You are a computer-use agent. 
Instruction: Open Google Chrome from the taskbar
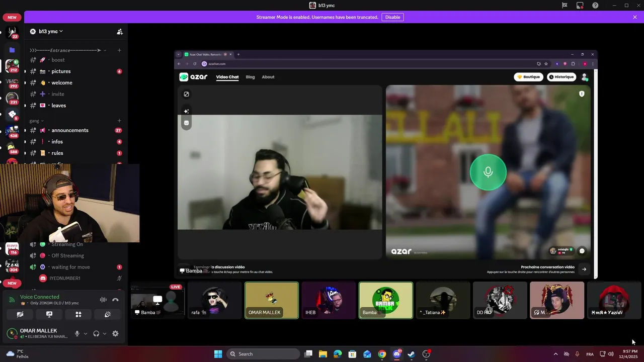click(x=382, y=354)
